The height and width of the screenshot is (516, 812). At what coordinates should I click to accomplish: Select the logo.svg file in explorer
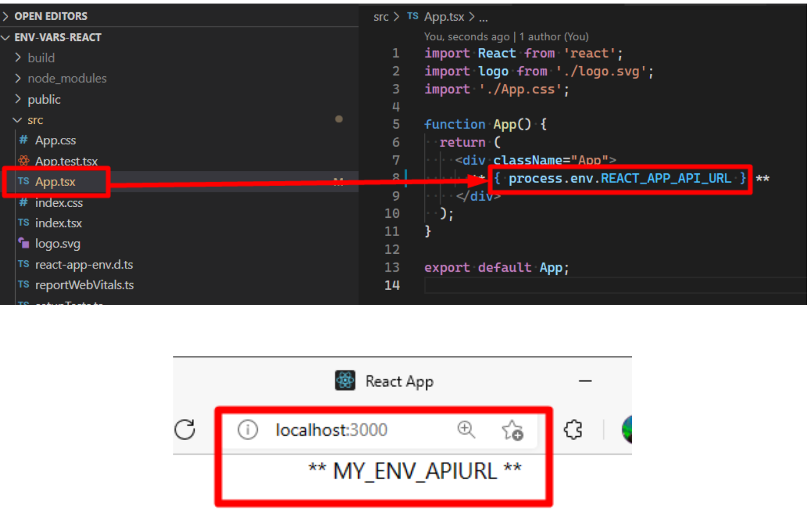click(58, 244)
